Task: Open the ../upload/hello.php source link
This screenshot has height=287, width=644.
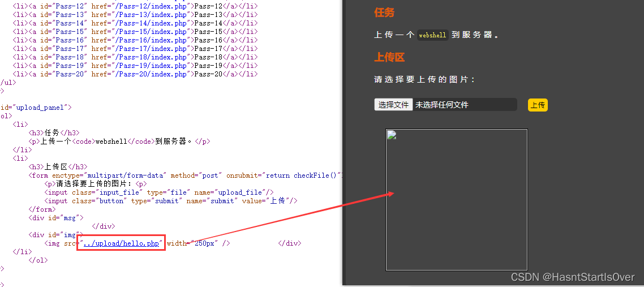Action: point(121,243)
